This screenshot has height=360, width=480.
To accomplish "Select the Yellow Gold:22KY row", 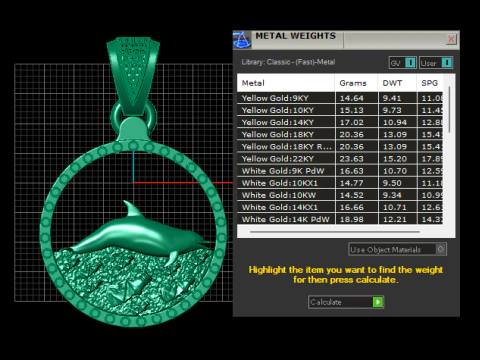I will (340, 159).
